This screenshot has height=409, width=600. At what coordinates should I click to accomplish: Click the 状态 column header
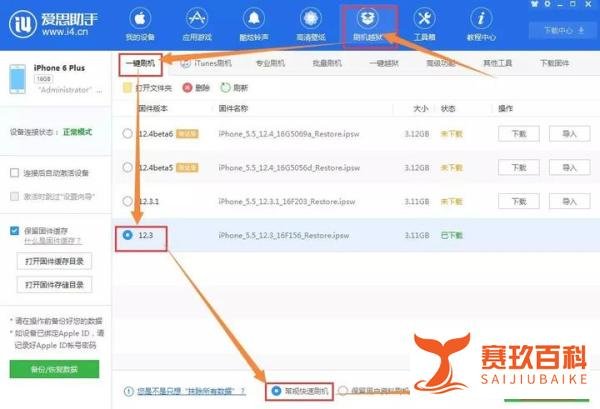[x=448, y=109]
